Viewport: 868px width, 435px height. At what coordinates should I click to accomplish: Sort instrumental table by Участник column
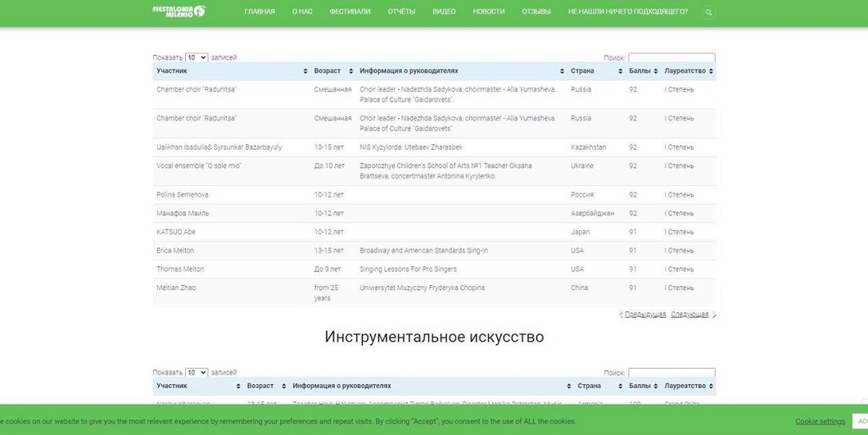click(x=197, y=386)
